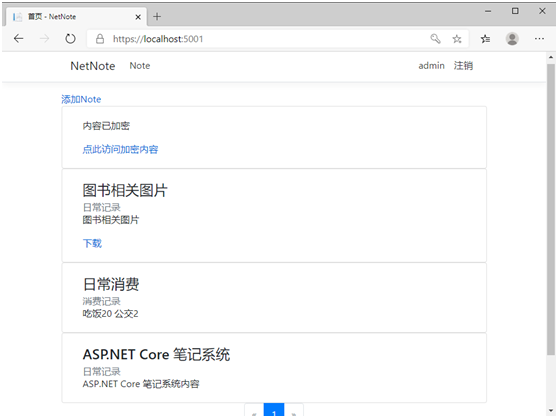Image resolution: width=558 pixels, height=418 pixels.
Task: Reload the page with the refresh icon
Action: pos(70,38)
